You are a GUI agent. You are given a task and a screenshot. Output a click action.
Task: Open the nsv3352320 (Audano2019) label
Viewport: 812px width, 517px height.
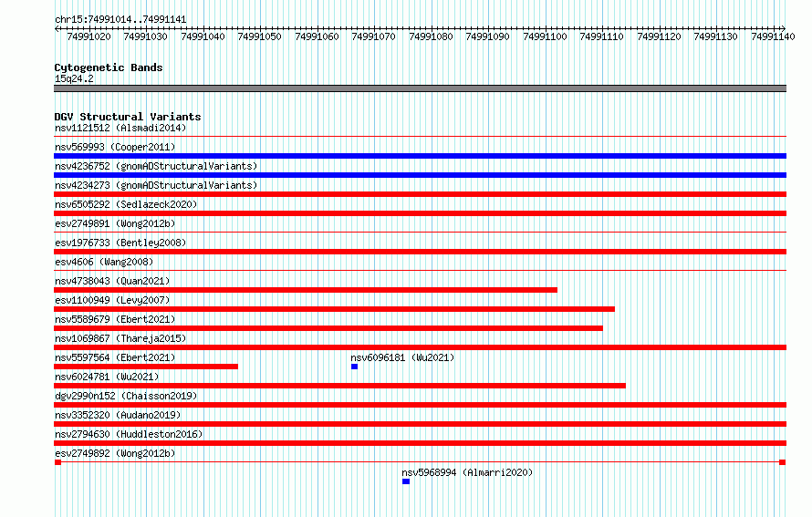118,415
